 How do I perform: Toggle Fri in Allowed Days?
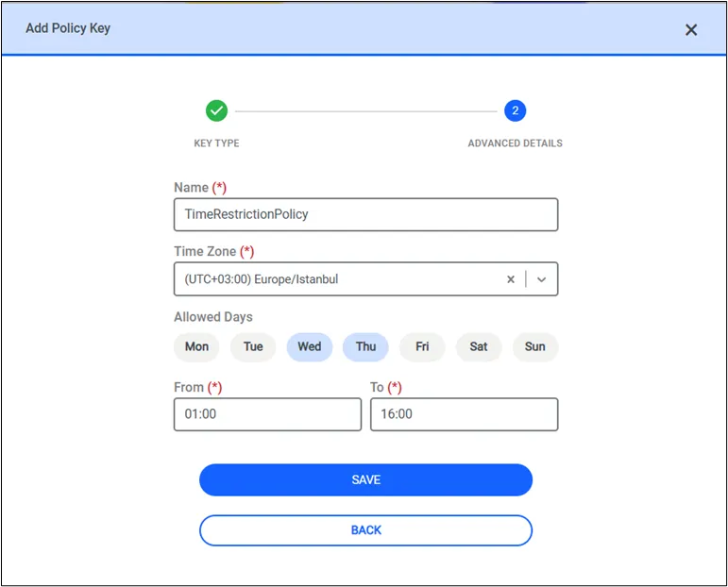(422, 347)
